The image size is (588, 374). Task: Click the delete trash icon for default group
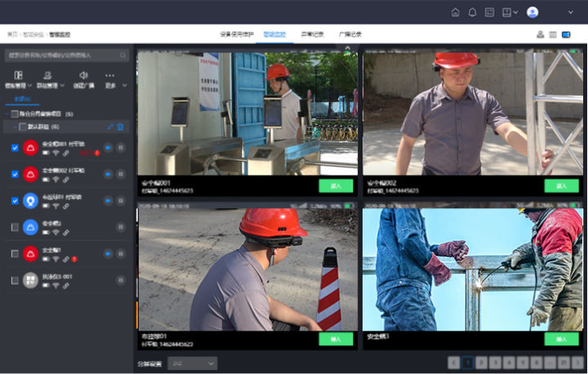click(120, 127)
